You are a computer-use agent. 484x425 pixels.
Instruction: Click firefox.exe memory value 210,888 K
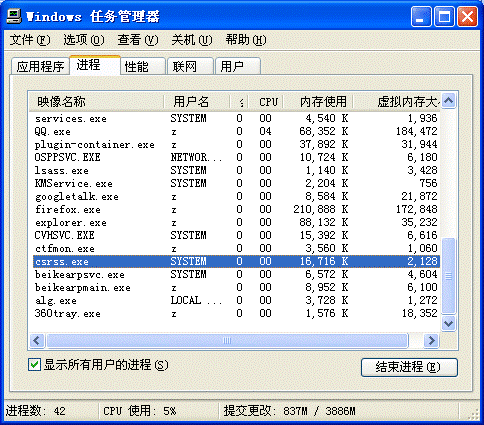coord(321,209)
